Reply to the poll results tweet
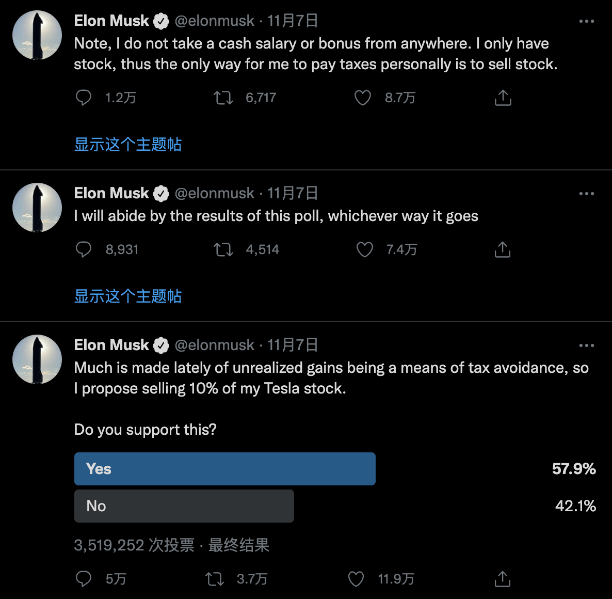 coord(85,250)
